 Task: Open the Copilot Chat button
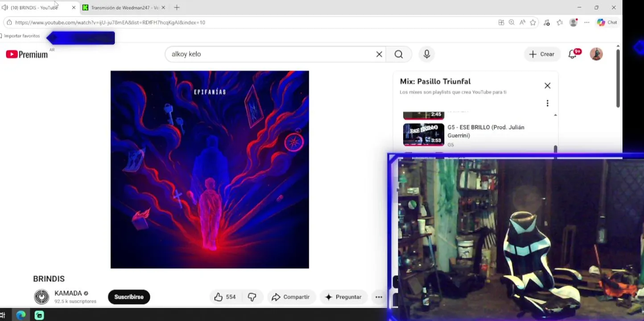(607, 22)
